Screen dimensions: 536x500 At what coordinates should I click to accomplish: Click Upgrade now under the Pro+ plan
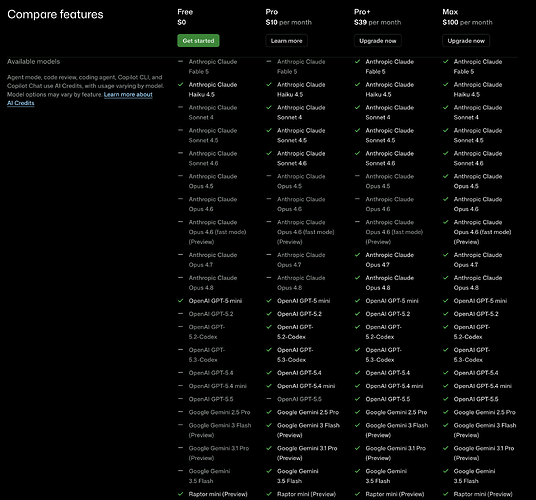(x=378, y=41)
